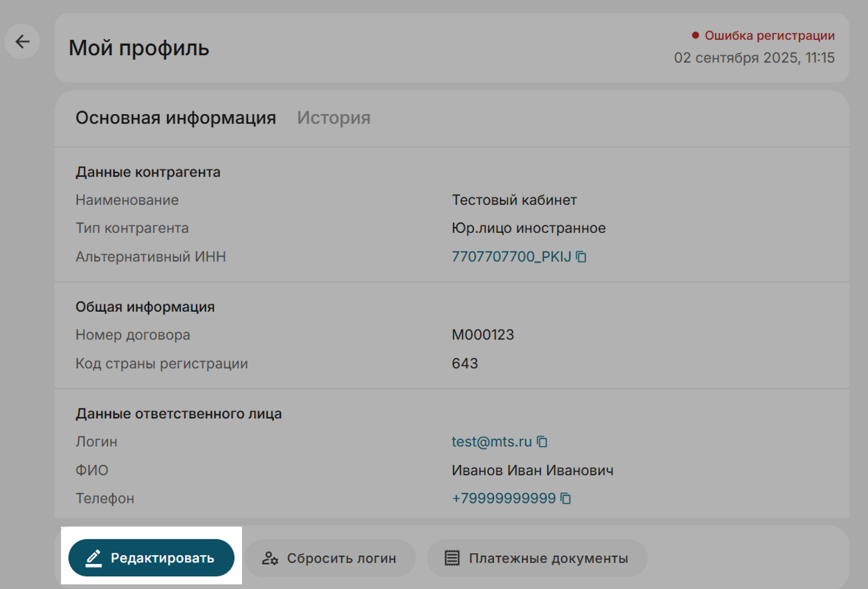Click the Ошибка регистрации status label
This screenshot has height=589, width=868.
click(x=769, y=36)
